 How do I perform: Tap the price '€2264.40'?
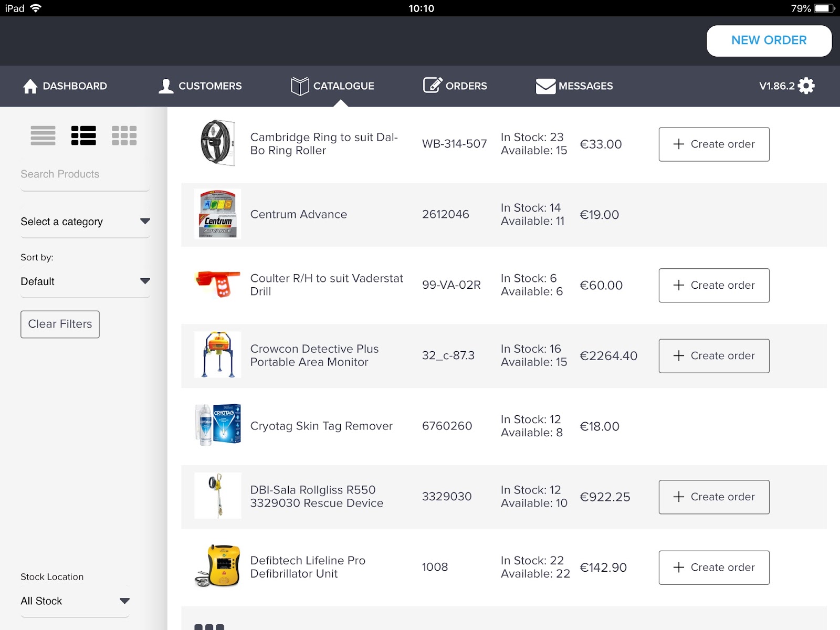608,356
